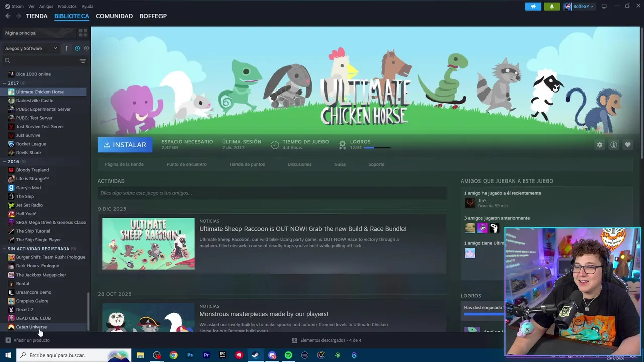Collapse Sin Actividad Registrada category
This screenshot has width=644, height=362.
pyautogui.click(x=5, y=248)
